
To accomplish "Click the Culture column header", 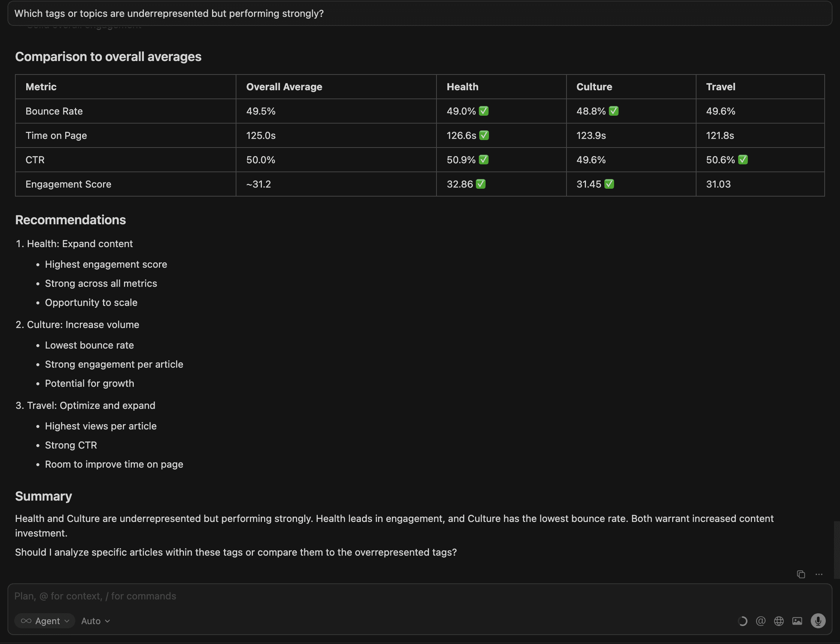I will click(594, 86).
